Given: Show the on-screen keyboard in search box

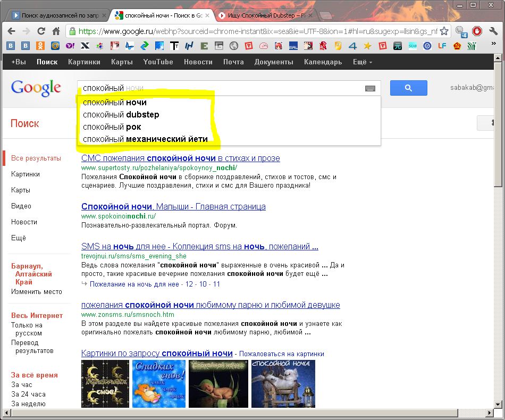Looking at the screenshot, I should tap(370, 88).
